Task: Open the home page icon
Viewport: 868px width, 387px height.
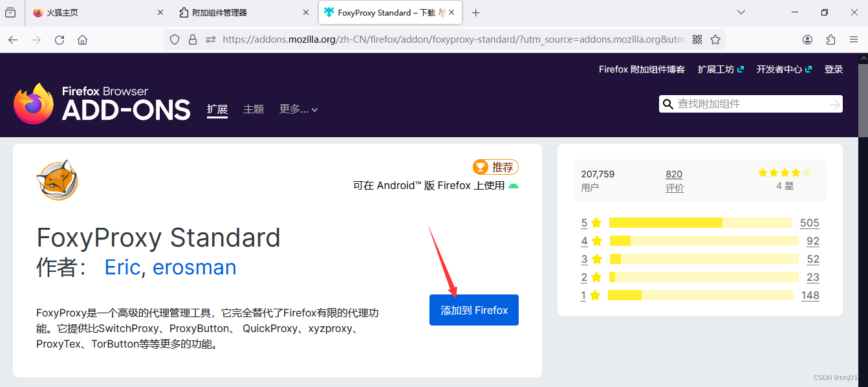Action: click(82, 39)
